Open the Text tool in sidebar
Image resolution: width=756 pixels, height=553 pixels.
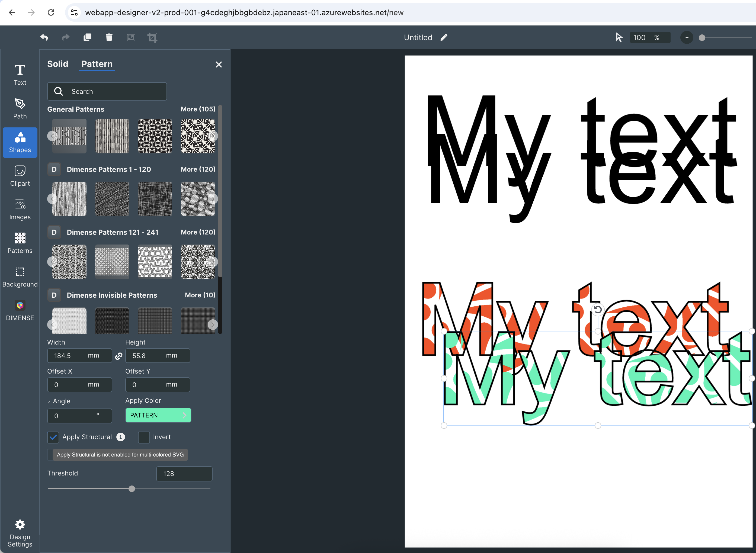[20, 75]
